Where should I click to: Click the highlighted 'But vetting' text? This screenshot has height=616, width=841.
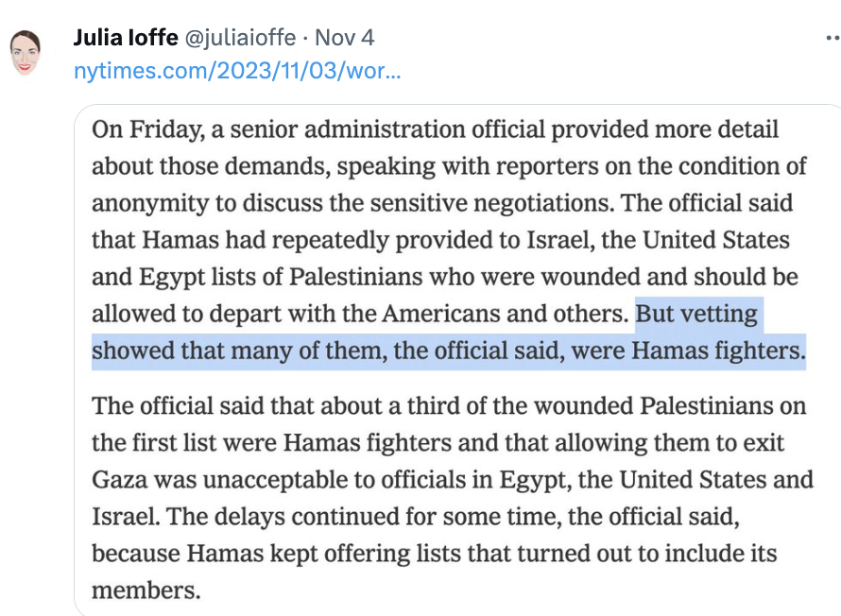[x=697, y=315]
